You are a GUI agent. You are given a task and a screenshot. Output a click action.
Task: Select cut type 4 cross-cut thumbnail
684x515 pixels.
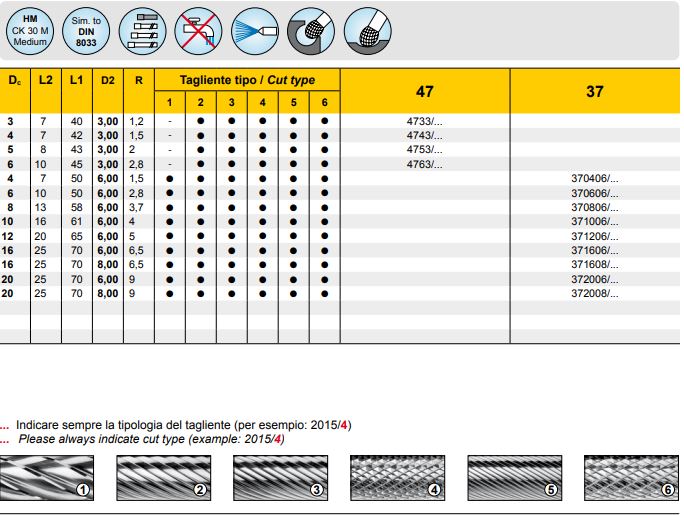pos(397,477)
